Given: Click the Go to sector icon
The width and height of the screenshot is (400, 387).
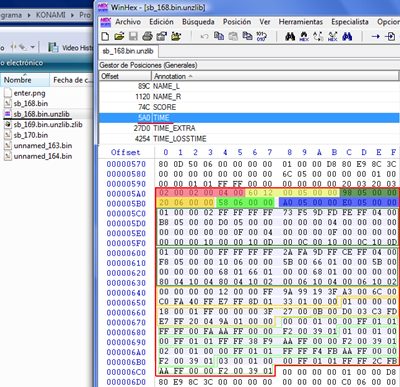Looking at the screenshot, I should pos(390,36).
